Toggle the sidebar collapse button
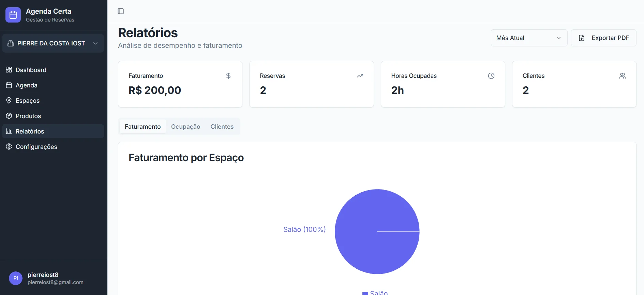Viewport: 644px width, 295px height. pyautogui.click(x=121, y=11)
